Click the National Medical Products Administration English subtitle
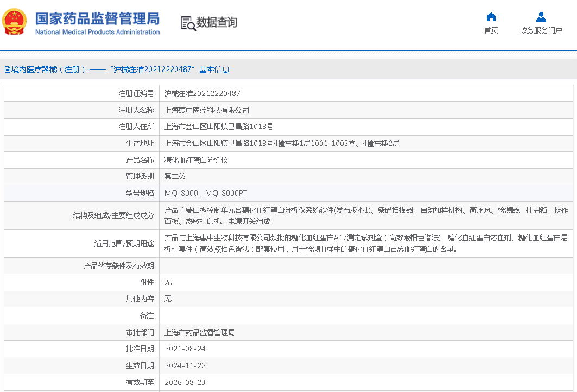The height and width of the screenshot is (392, 577). coord(97,32)
